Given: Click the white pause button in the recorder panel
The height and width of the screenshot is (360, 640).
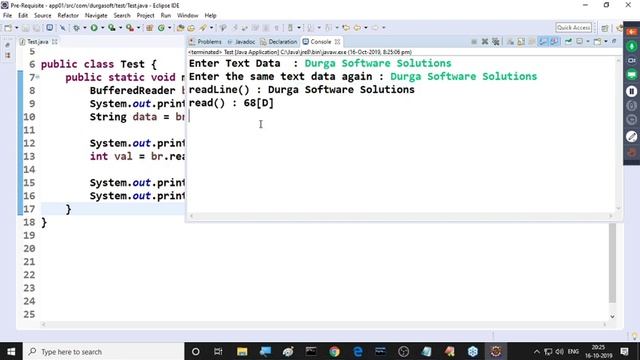Looking at the screenshot, I should coord(631,91).
